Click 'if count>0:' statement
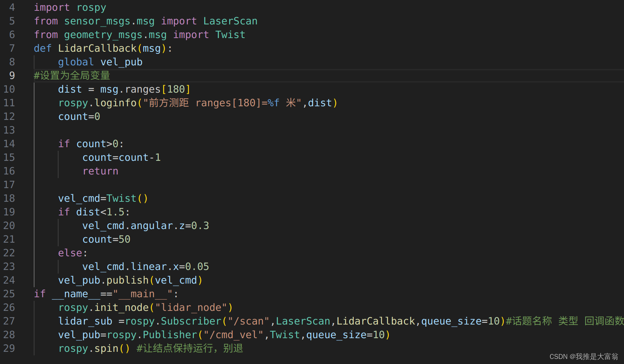Screen dimensions: 624x364 click(x=91, y=144)
